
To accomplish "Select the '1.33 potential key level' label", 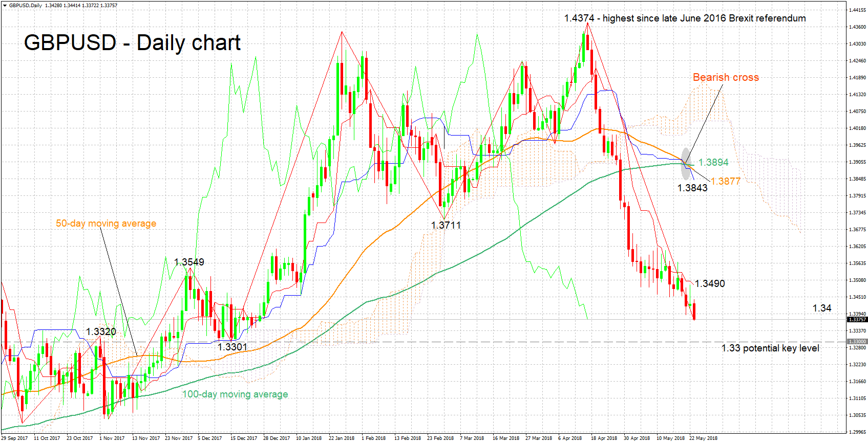I will click(770, 348).
